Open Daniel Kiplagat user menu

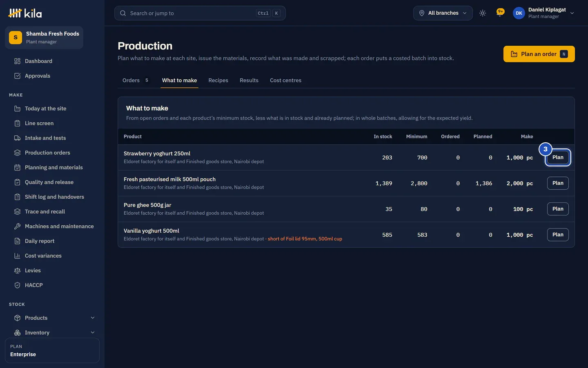pyautogui.click(x=544, y=13)
